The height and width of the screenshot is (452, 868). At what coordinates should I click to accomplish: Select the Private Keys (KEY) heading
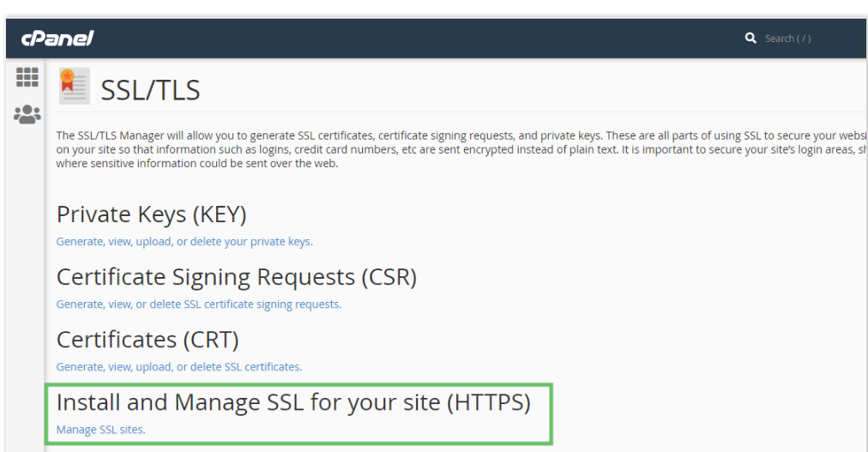151,214
